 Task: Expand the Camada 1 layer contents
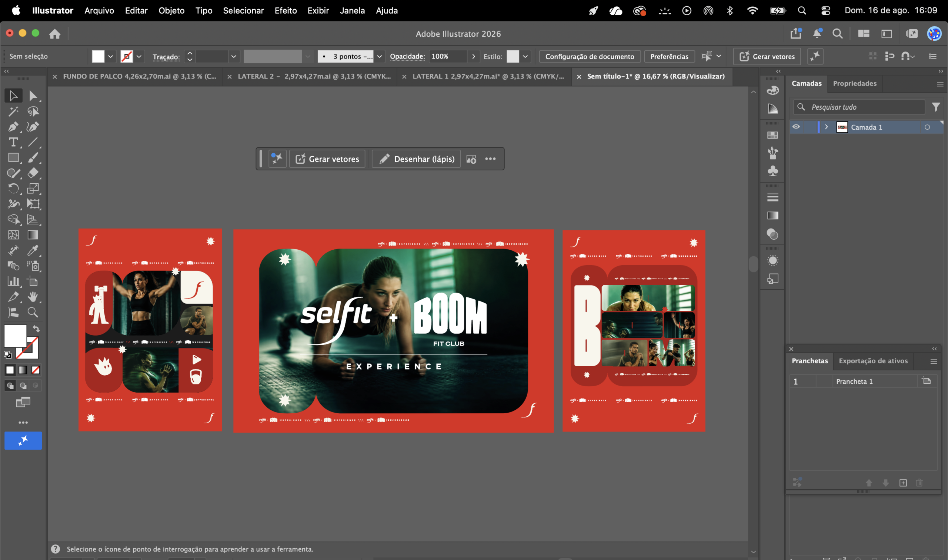pyautogui.click(x=827, y=127)
